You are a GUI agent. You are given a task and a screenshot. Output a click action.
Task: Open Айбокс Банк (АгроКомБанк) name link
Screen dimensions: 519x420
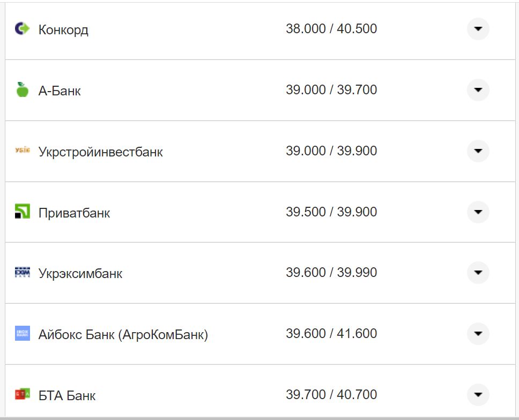(x=123, y=335)
